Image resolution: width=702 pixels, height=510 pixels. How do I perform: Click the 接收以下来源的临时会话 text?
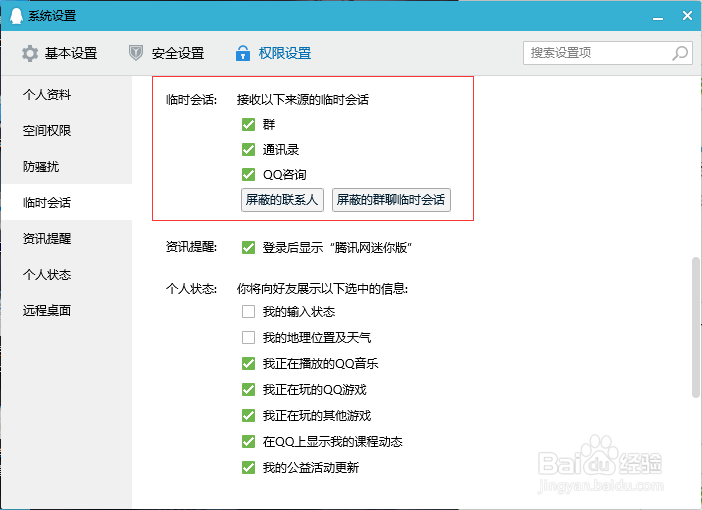coord(303,99)
